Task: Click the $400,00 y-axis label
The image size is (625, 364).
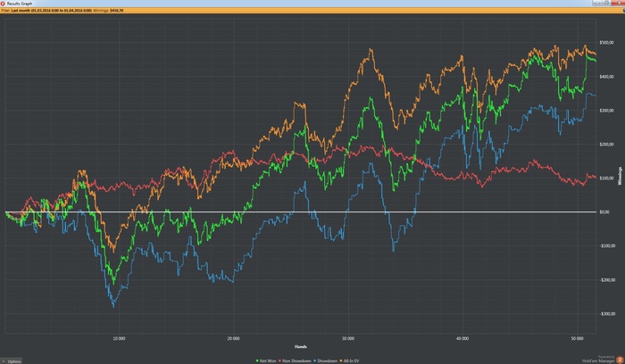Action: coord(606,77)
